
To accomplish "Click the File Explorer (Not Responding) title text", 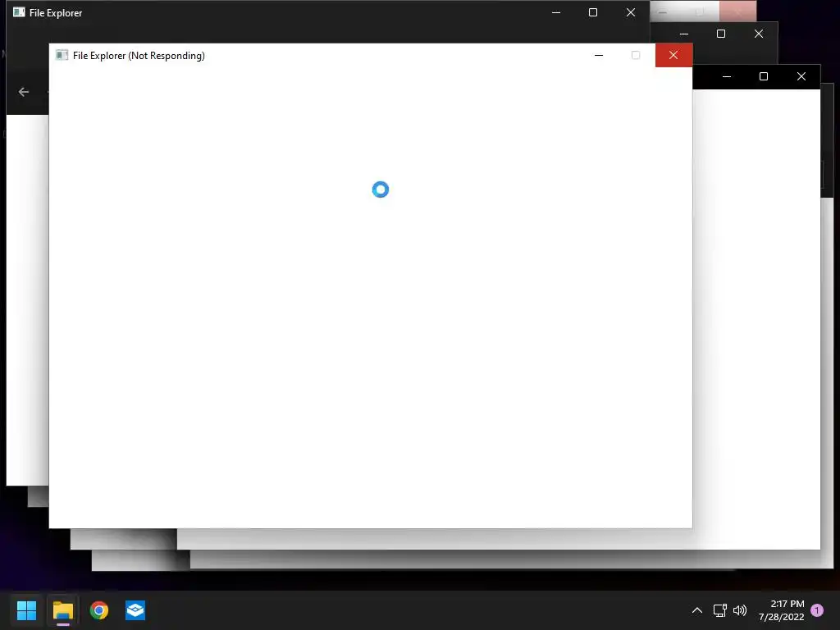I will point(139,56).
